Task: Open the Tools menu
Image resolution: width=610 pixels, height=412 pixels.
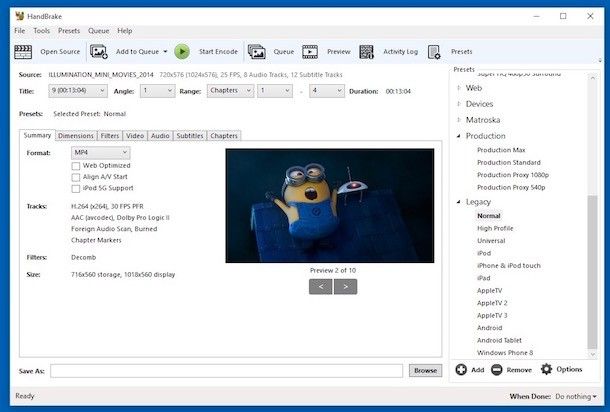Action: point(42,31)
